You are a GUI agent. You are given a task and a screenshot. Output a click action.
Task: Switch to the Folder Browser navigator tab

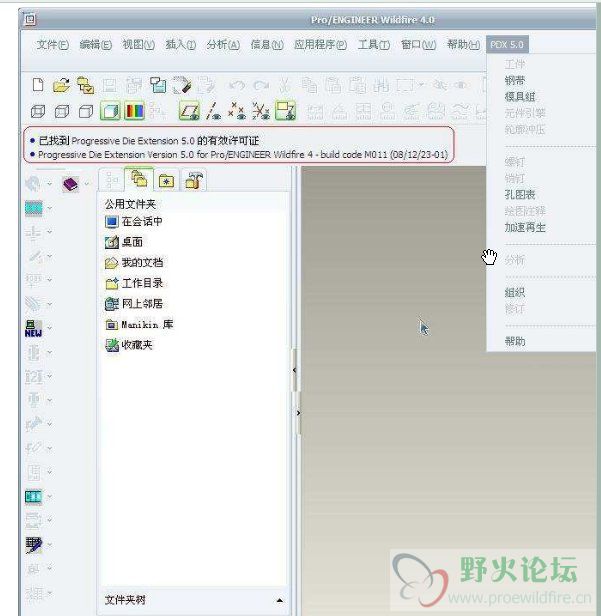[x=139, y=179]
